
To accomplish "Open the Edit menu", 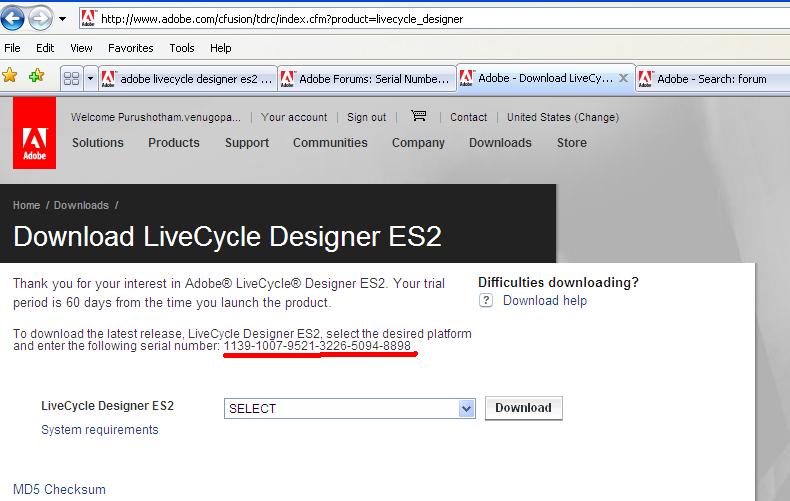I will [45, 48].
